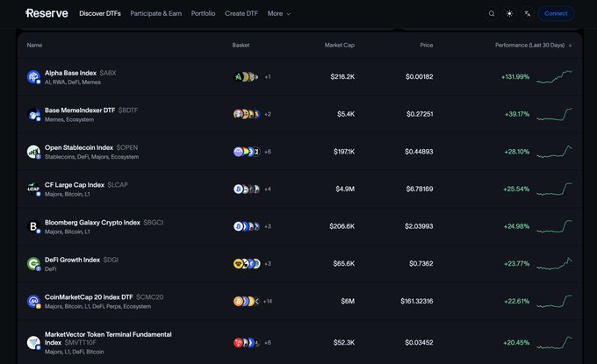Click the Reserve logo
Screen dimensions: 597x364
47,13
